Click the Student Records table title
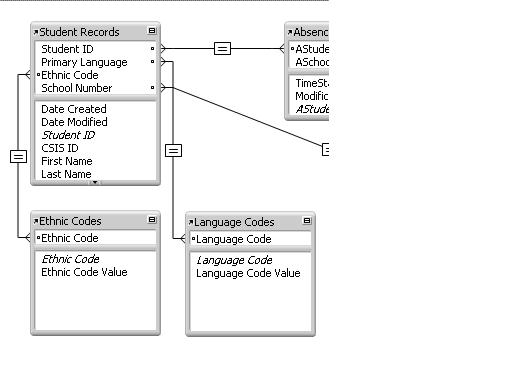512x384 pixels. pos(79,32)
